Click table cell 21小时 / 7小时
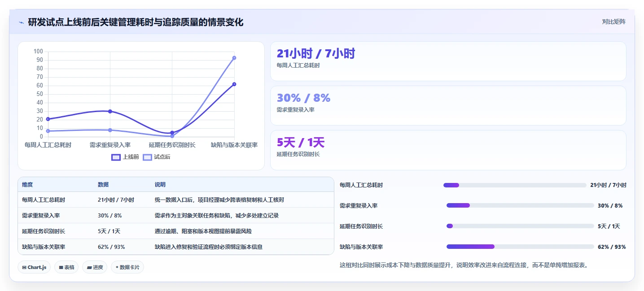The width and height of the screenshot is (644, 291). 116,200
